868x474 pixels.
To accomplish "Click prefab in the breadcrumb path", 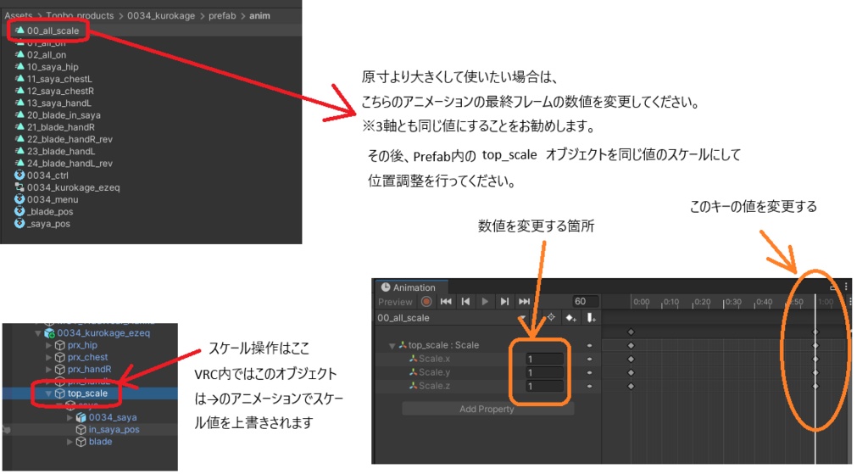I will pos(222,15).
